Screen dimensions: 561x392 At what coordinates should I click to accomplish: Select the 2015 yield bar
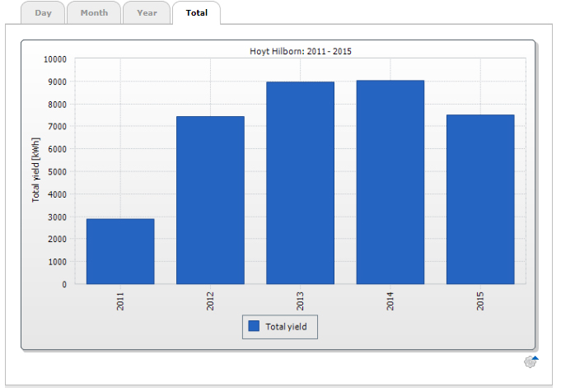pos(480,199)
